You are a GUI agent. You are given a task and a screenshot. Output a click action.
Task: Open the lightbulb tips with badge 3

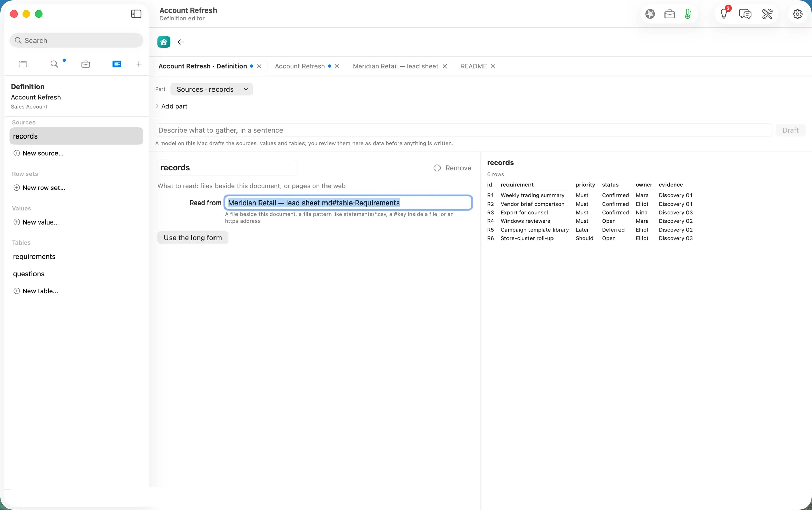724,14
